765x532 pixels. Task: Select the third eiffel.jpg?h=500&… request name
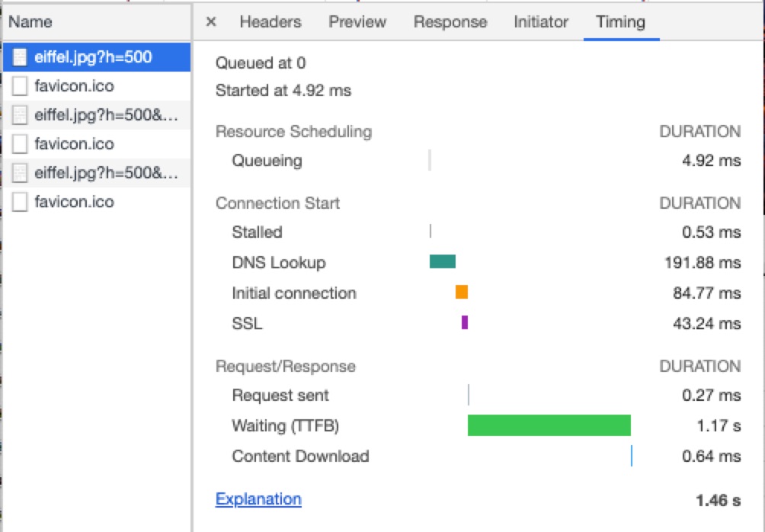click(106, 173)
